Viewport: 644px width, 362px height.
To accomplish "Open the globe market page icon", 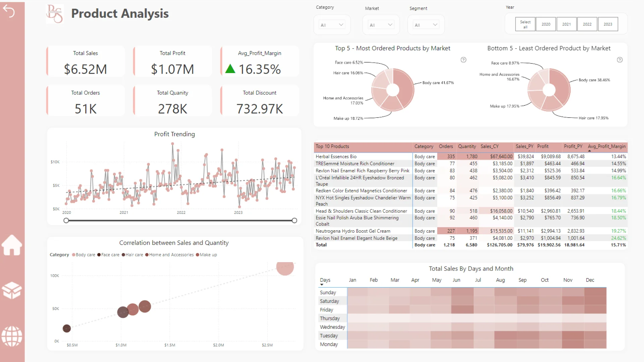I will coord(12,336).
